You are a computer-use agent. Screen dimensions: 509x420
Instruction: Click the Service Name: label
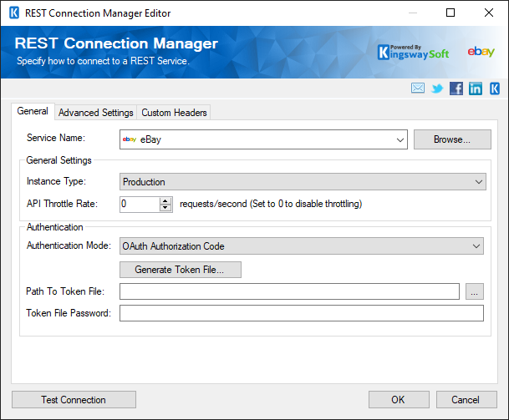point(56,138)
